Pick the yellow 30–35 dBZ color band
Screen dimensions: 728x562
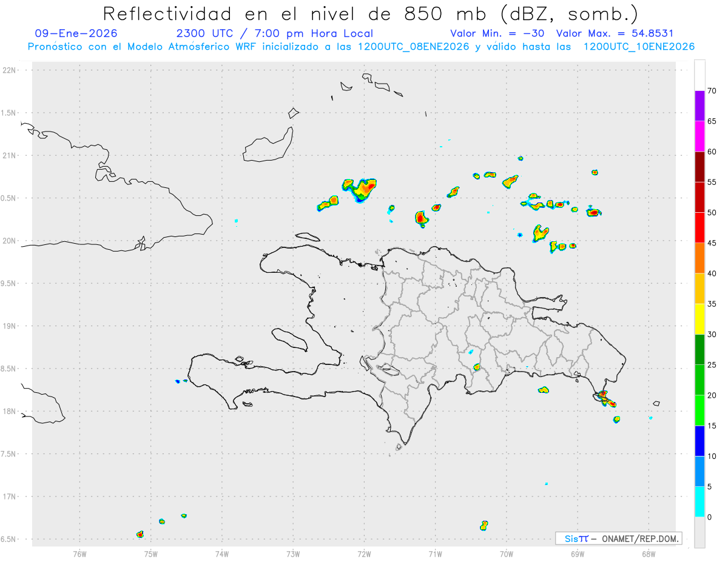point(699,319)
